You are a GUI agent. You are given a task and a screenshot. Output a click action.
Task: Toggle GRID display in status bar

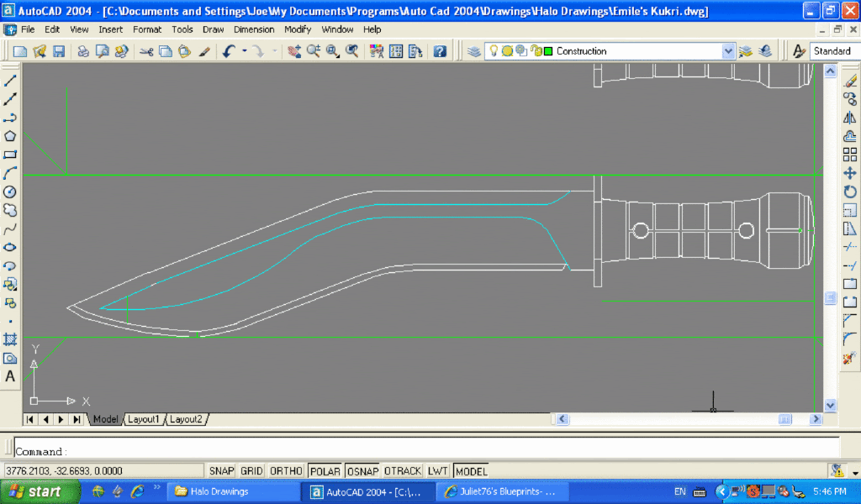coord(251,471)
